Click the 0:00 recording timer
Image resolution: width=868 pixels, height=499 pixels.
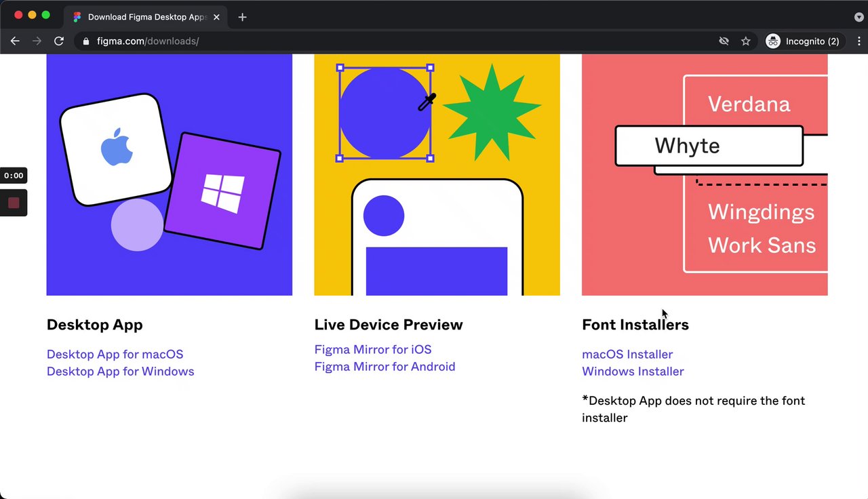pos(14,176)
